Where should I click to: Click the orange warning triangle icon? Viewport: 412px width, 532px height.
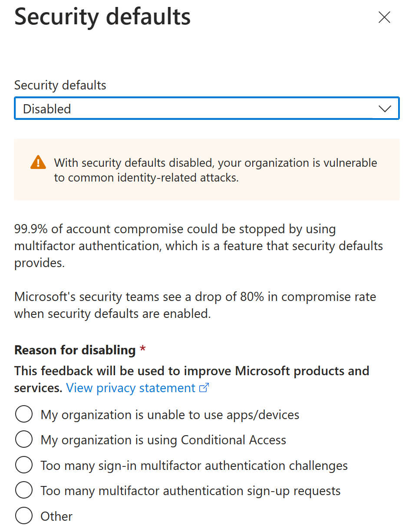pos(38,162)
